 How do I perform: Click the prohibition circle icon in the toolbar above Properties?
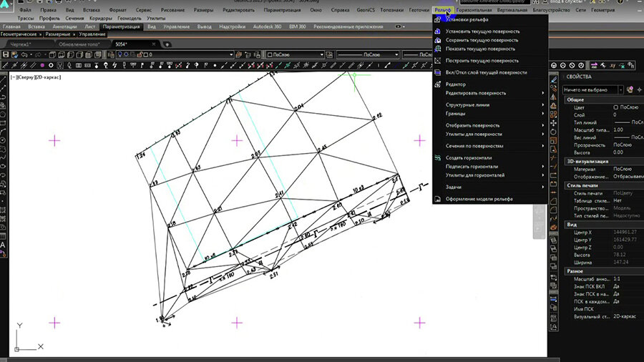point(572,65)
